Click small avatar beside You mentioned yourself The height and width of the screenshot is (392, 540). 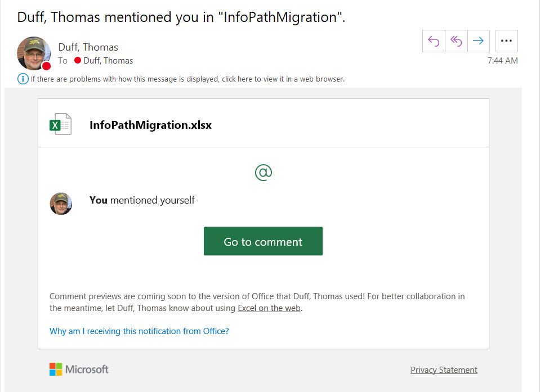61,203
